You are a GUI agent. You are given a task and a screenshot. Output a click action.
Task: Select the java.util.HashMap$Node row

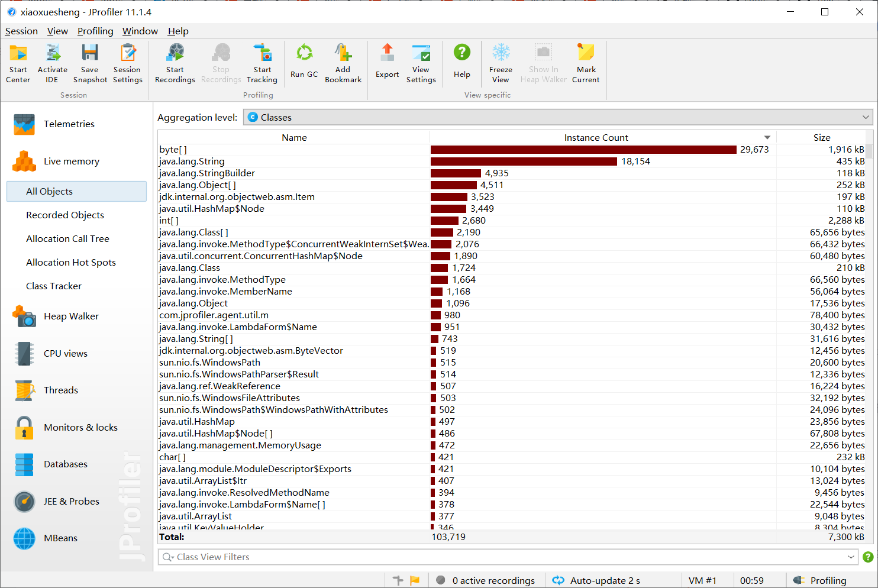(x=512, y=209)
